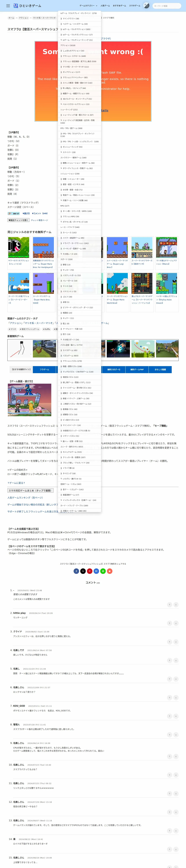The image size is (186, 868).
Task: Choose アクション (1618) in the category list
Action: (x=79, y=45)
